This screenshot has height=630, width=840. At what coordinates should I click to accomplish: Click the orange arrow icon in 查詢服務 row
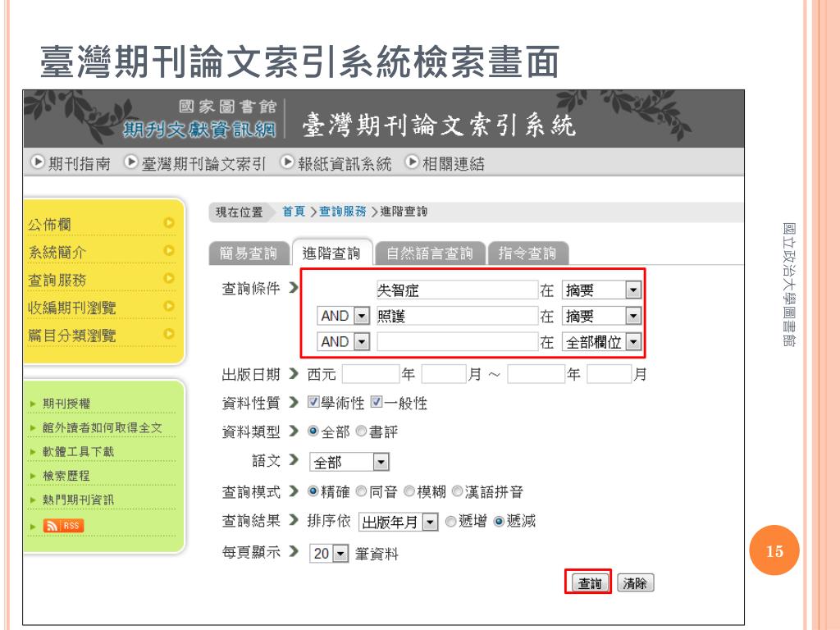[x=169, y=279]
